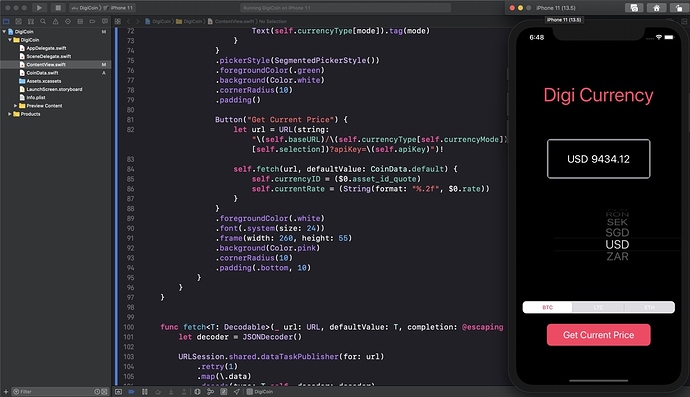Tap Get Current Price in Simulator
Image resolution: width=690 pixels, height=397 pixels.
click(x=598, y=335)
